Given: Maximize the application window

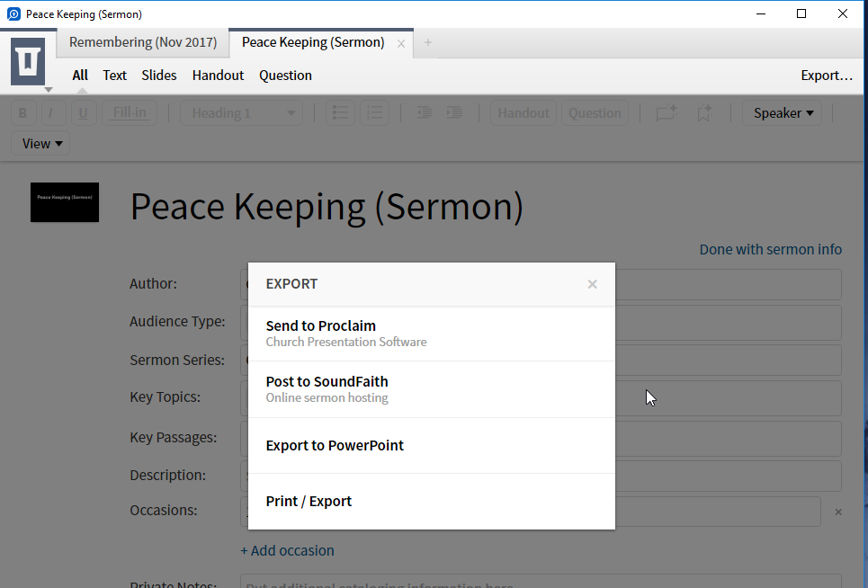Looking at the screenshot, I should (x=801, y=13).
